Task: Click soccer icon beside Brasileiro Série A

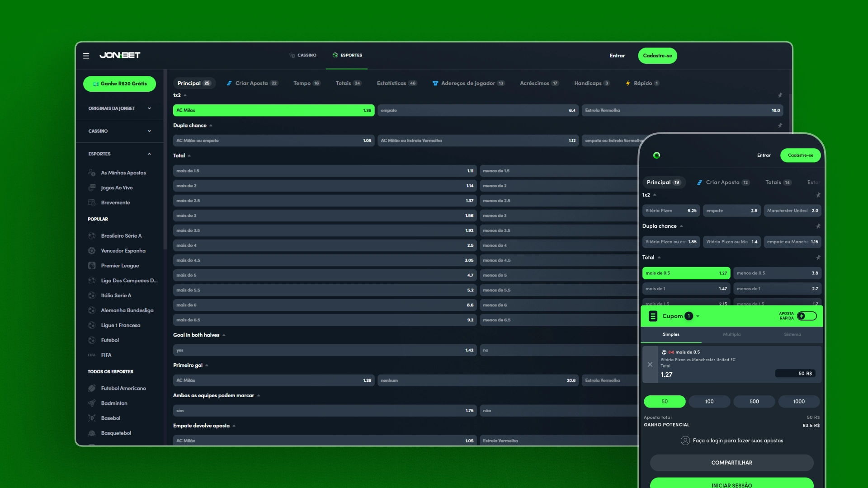Action: [92, 236]
